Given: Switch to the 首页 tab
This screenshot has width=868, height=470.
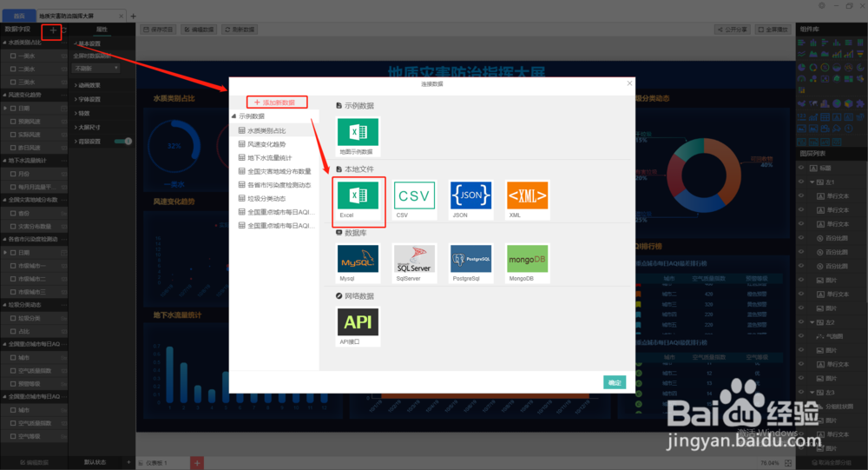Looking at the screenshot, I should click(19, 17).
